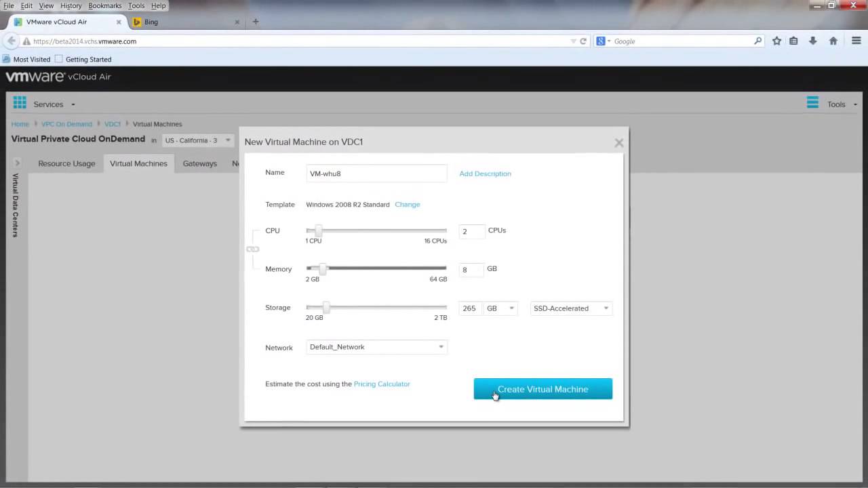Go to Home breadcrumb
868x488 pixels.
click(x=20, y=124)
